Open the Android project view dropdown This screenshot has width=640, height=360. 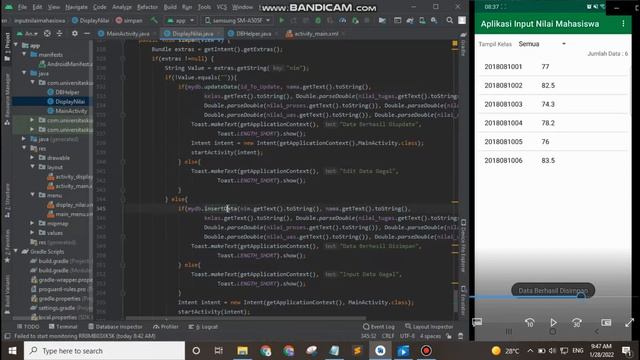pos(27,33)
